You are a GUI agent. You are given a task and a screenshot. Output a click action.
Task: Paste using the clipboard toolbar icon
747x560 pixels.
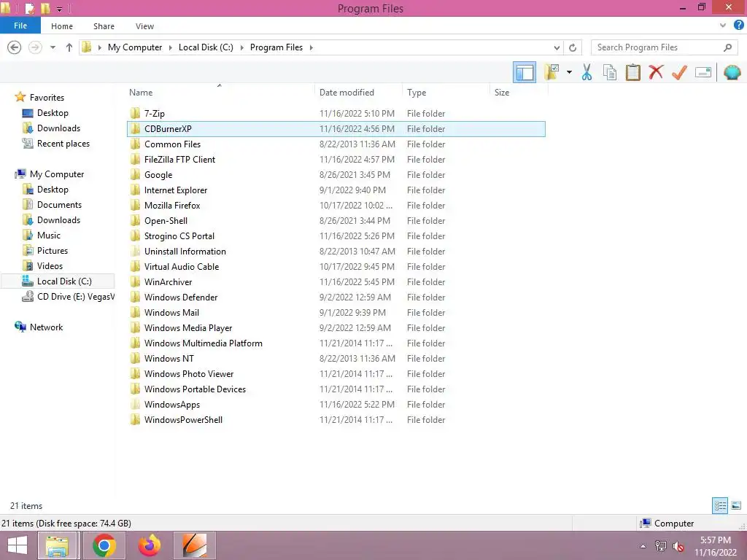point(632,72)
